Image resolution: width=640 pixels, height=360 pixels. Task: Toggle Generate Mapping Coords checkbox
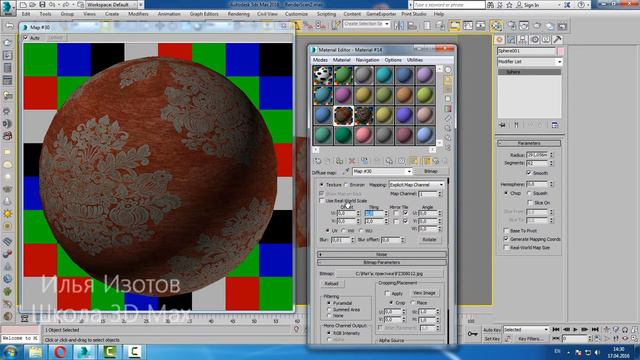pyautogui.click(x=506, y=239)
